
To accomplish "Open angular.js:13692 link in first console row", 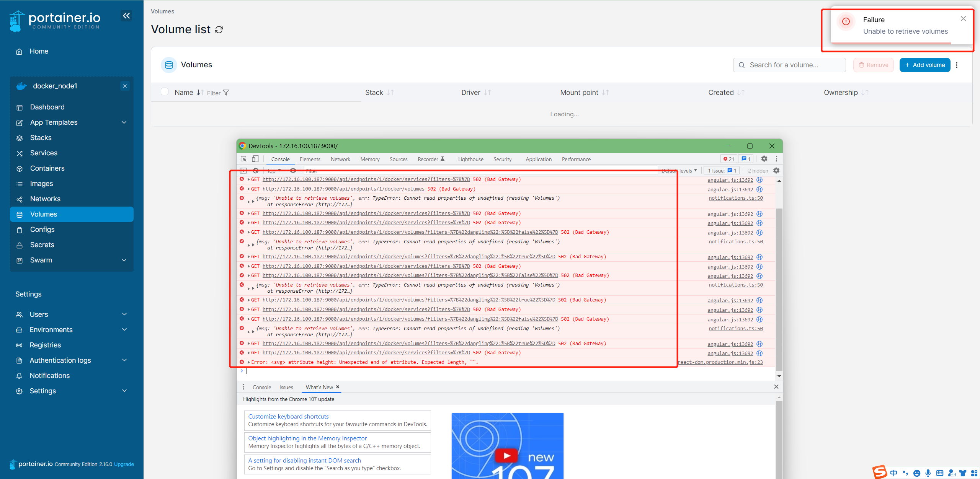I will (730, 180).
